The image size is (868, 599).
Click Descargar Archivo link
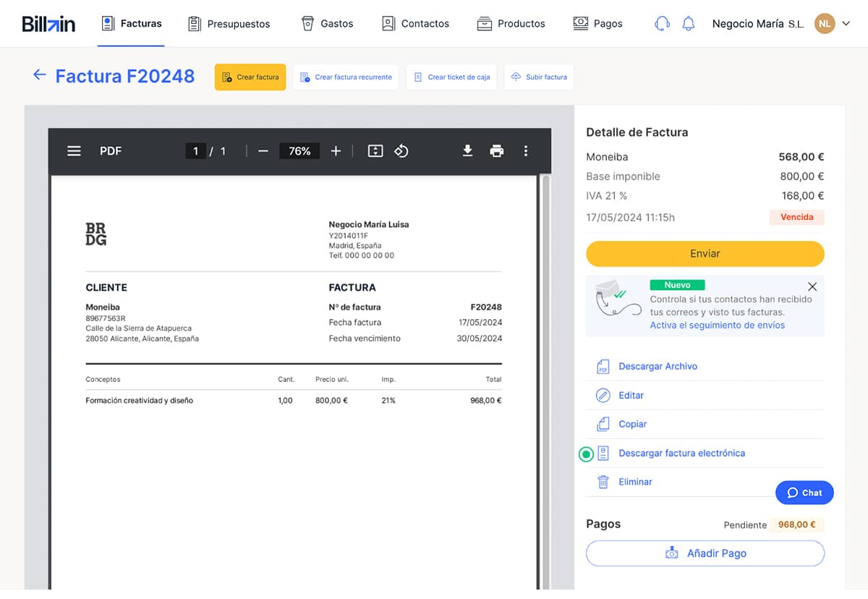(658, 367)
